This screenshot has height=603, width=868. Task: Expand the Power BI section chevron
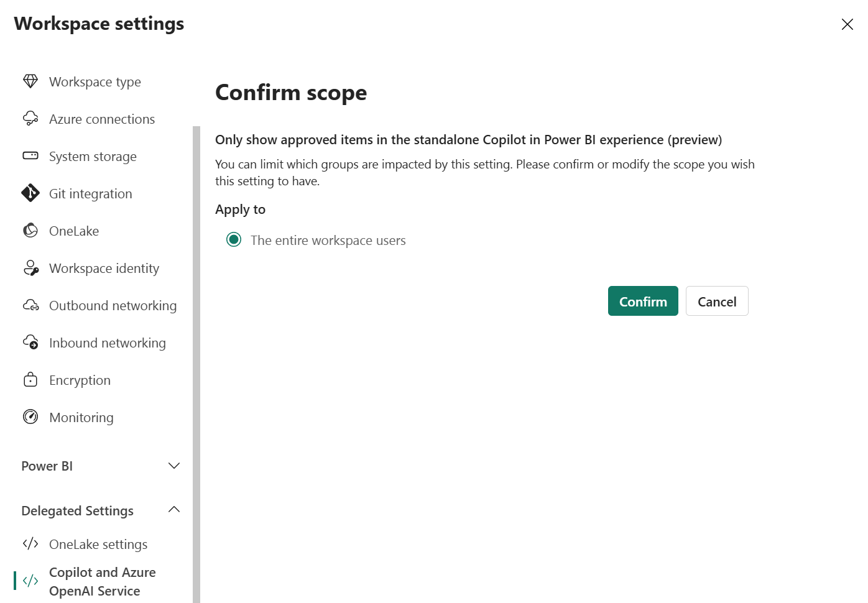174,466
